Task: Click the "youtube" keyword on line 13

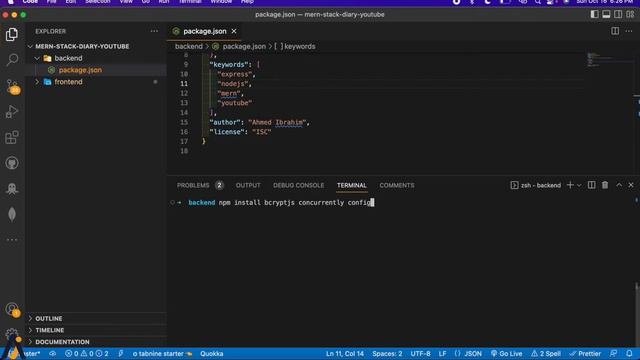Action: (x=234, y=103)
